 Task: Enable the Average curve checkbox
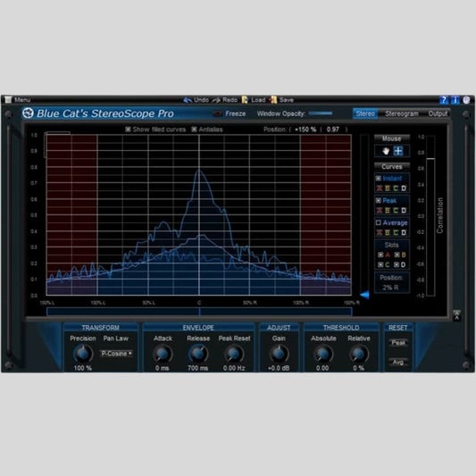point(379,222)
